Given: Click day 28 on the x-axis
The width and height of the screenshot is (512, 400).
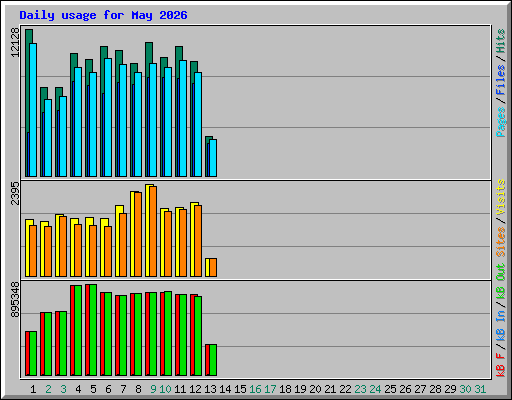Looking at the screenshot, I should pyautogui.click(x=435, y=389).
